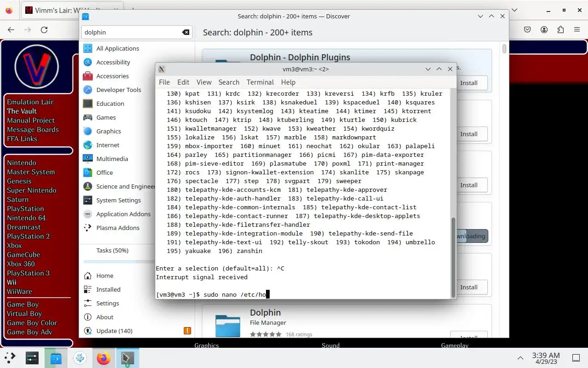Viewport: 588px width, 368px height.
Task: Open Emulation Lair link on Vimm's Lair
Action: (30, 102)
